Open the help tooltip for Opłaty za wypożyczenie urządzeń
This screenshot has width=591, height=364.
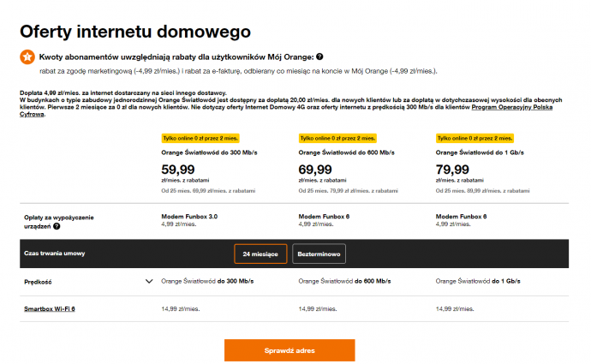coord(57,226)
